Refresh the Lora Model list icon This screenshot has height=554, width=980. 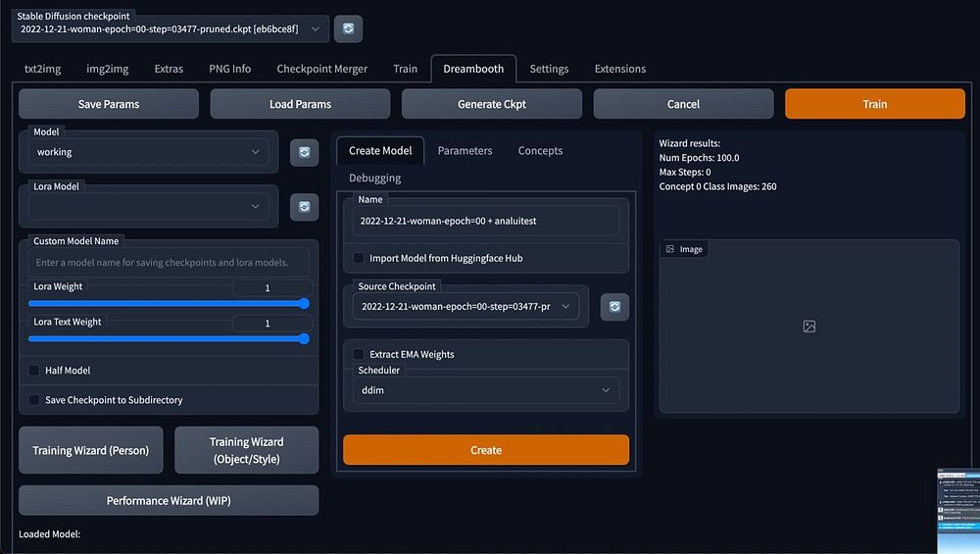coord(305,207)
